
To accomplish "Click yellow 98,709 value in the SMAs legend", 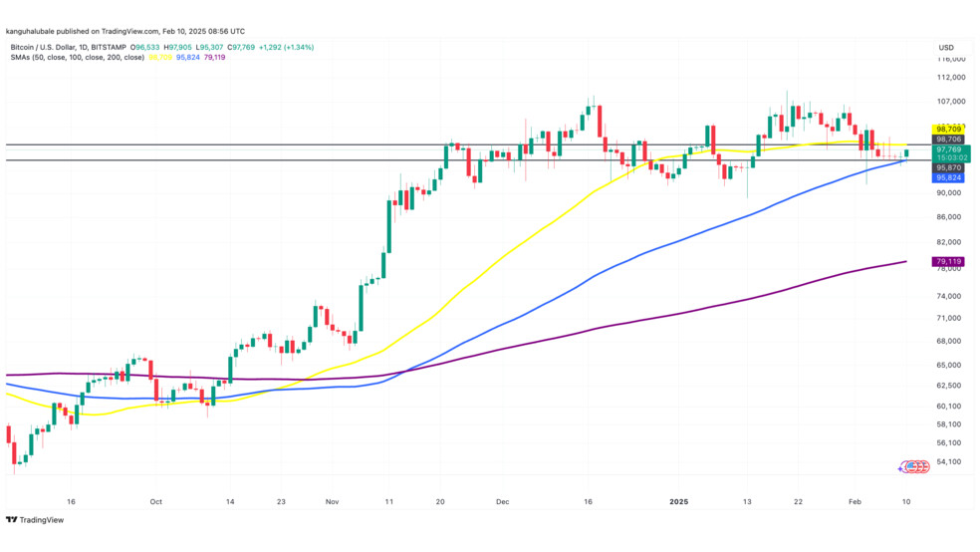I will pyautogui.click(x=160, y=58).
